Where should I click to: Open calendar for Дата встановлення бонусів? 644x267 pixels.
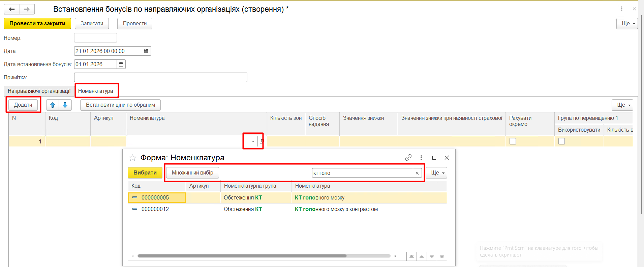[121, 64]
